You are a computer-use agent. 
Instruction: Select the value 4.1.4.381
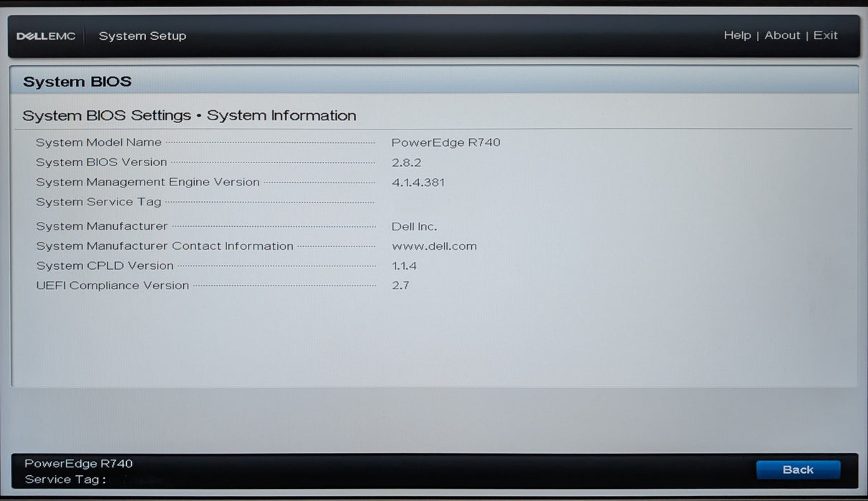(418, 183)
